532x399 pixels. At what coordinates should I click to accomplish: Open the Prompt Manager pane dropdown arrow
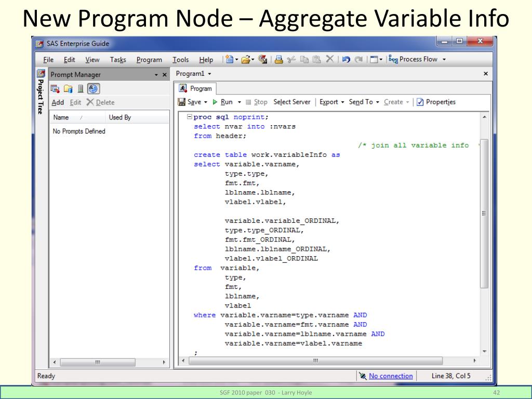click(156, 75)
